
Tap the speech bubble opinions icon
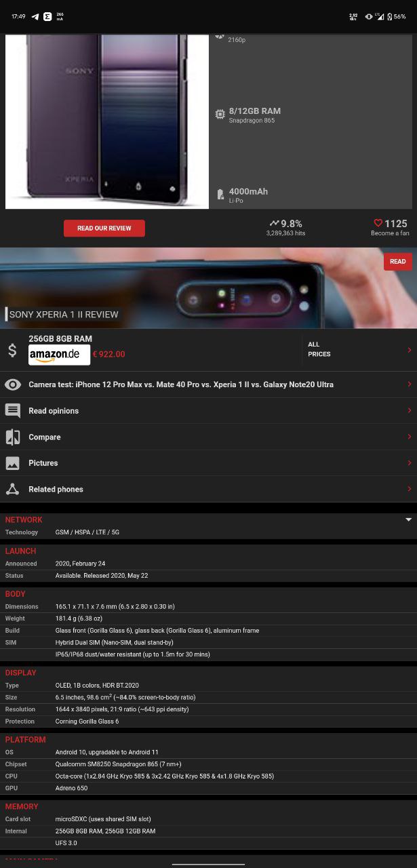[x=13, y=411]
